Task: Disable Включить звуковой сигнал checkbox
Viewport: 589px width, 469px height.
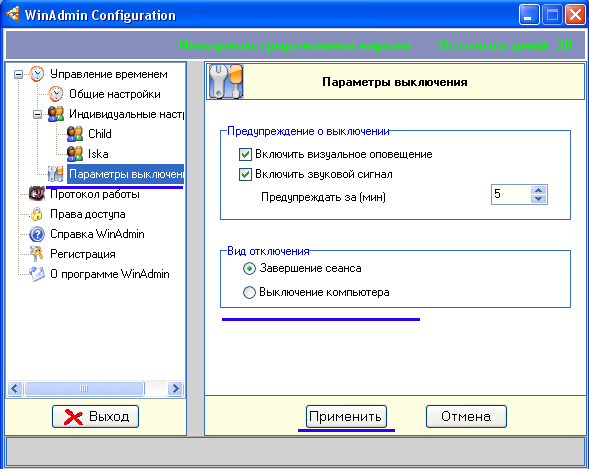Action: click(x=245, y=174)
